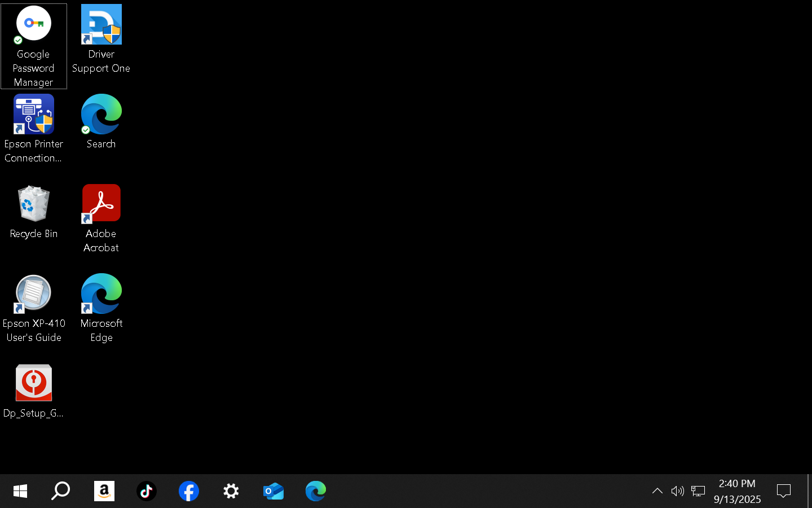Open the network status icon
The image size is (812, 508).
click(x=698, y=491)
